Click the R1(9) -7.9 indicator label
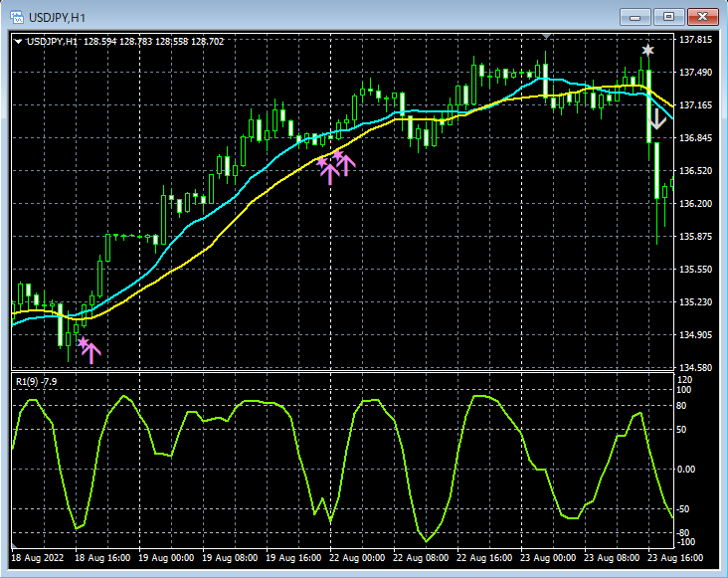 click(x=36, y=382)
